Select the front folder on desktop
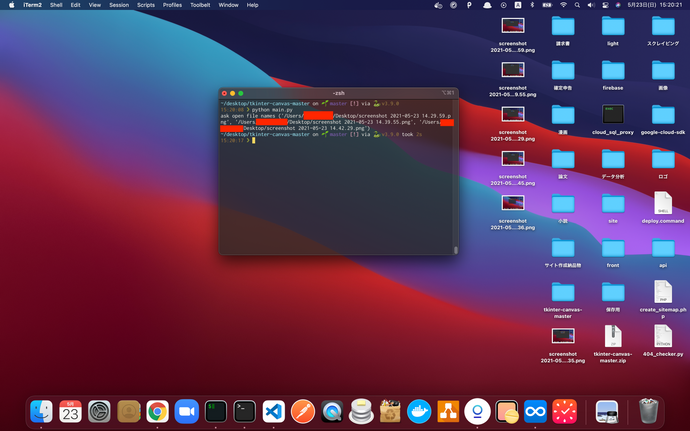Viewport: 690px width, 431px height. 613,253
